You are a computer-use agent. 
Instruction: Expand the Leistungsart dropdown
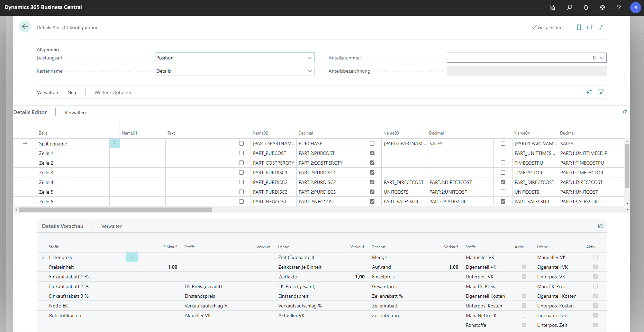(x=310, y=58)
